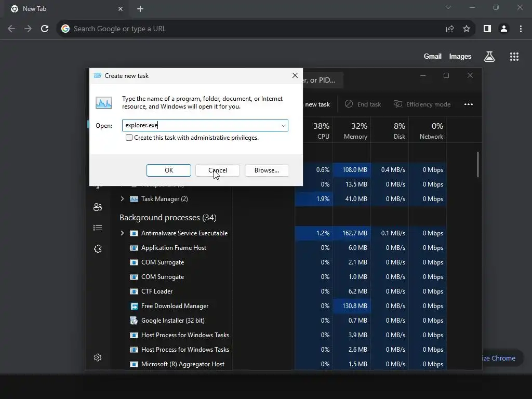Open the Gmail link
Screen dimensions: 532x399
pos(433,56)
